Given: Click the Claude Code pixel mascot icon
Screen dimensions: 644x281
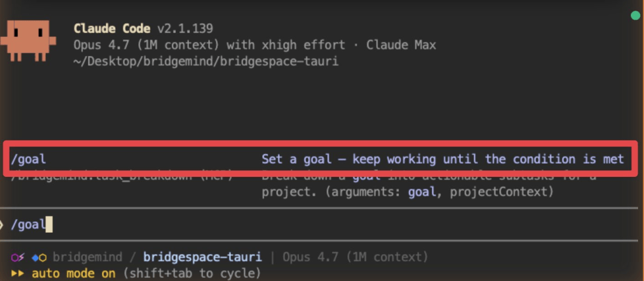Looking at the screenshot, I should pos(28,41).
